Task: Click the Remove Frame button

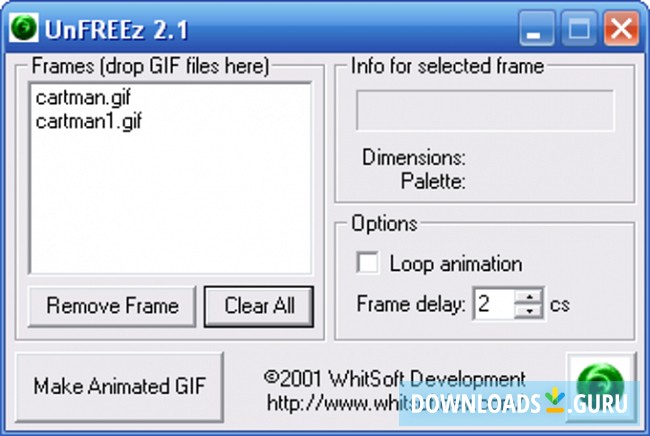Action: coord(112,306)
